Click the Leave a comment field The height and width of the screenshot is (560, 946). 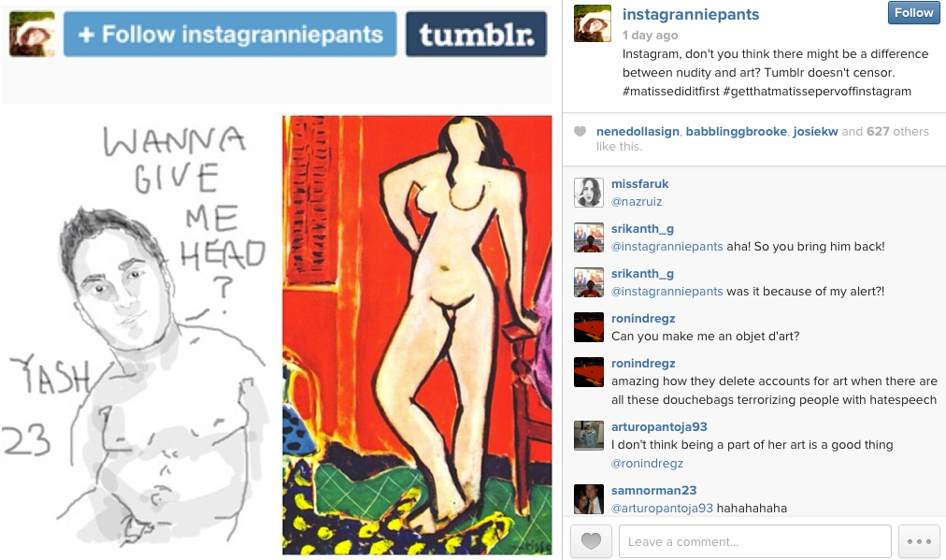click(x=754, y=541)
